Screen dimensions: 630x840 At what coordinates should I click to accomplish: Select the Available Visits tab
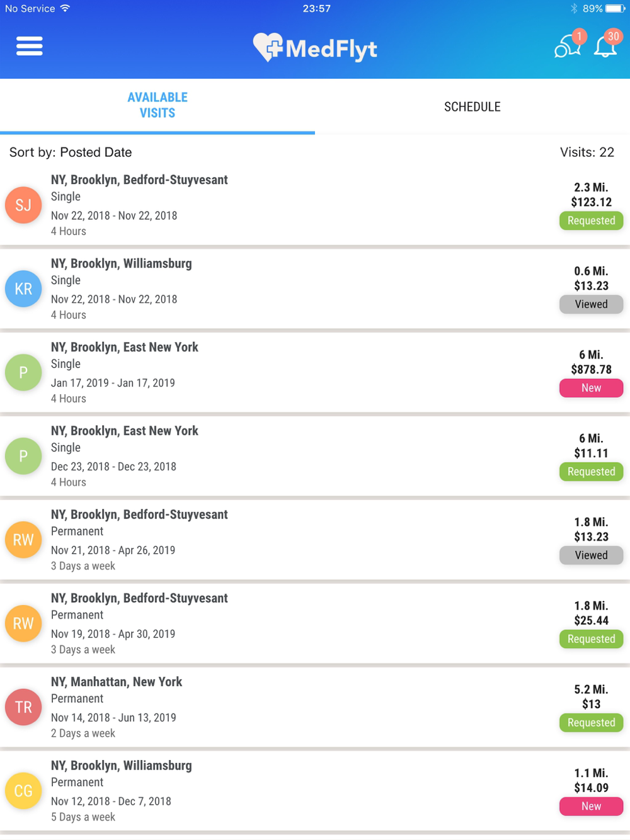(157, 105)
